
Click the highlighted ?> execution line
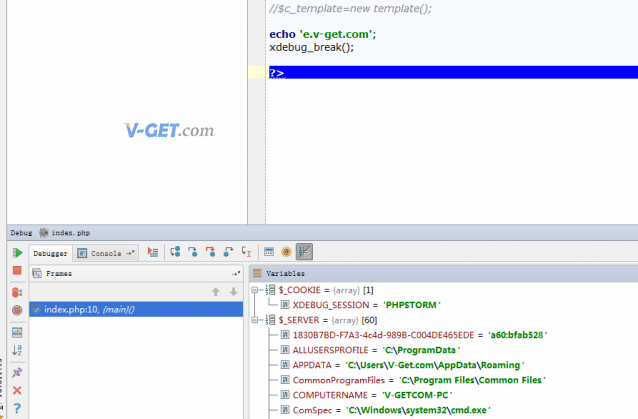453,72
